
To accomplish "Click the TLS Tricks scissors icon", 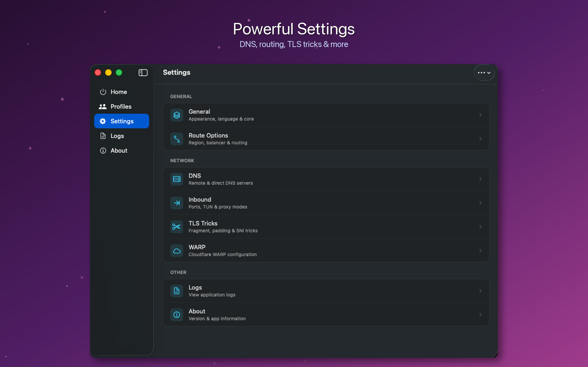I will pos(177,227).
